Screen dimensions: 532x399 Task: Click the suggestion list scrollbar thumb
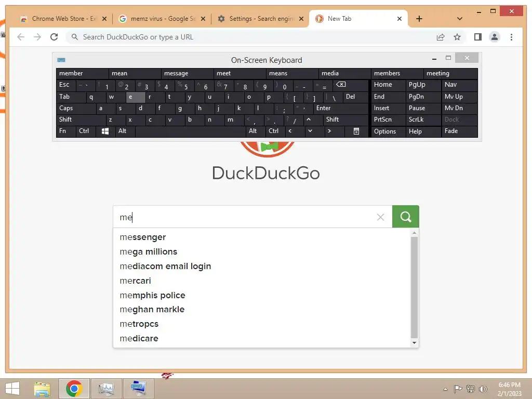coord(414,287)
